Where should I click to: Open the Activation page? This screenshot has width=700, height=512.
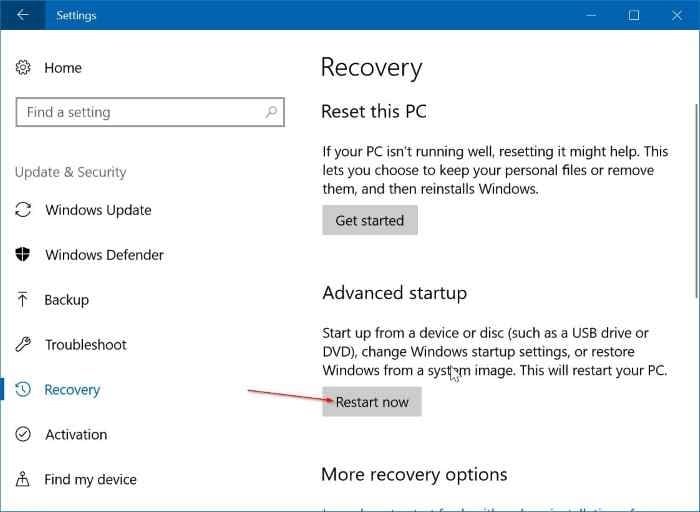tap(76, 434)
